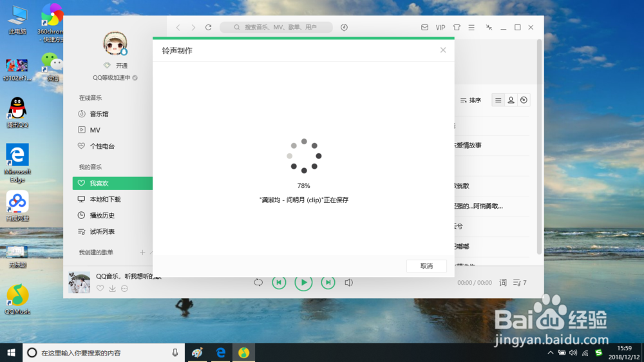Open the message mailbox icon
Image resolution: width=644 pixels, height=362 pixels.
click(424, 28)
